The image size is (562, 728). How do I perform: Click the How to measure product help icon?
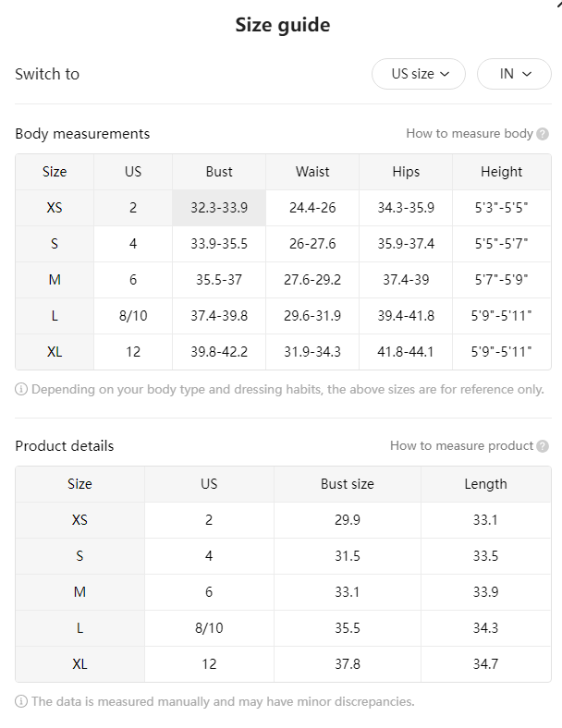[543, 446]
